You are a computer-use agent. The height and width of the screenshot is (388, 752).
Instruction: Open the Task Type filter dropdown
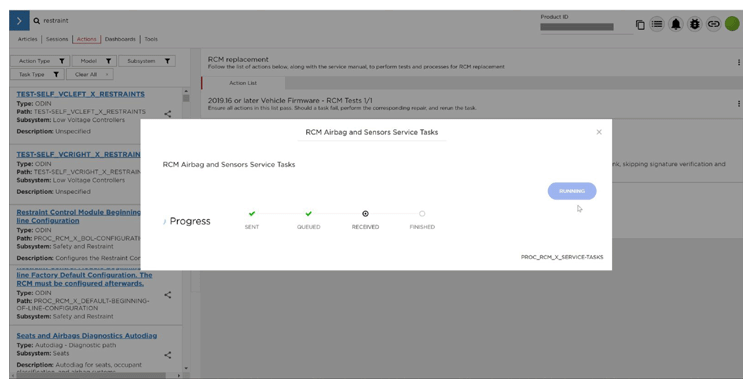pos(37,74)
